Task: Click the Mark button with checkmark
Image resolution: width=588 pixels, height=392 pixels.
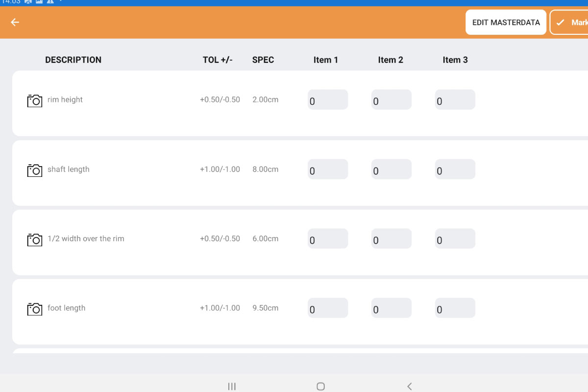Action: click(x=569, y=22)
